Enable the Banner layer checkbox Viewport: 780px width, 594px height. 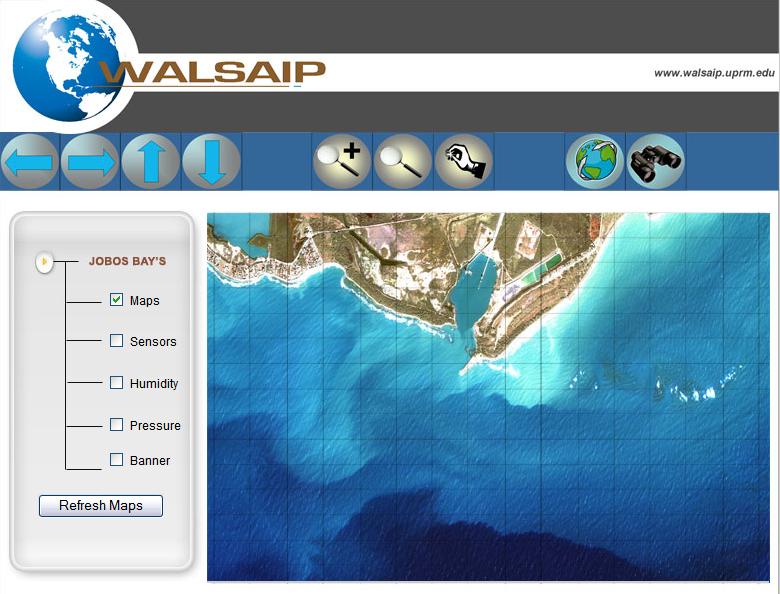[x=116, y=459]
